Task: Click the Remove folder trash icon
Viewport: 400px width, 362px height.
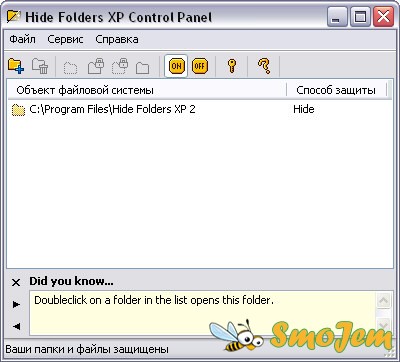Action: point(40,66)
